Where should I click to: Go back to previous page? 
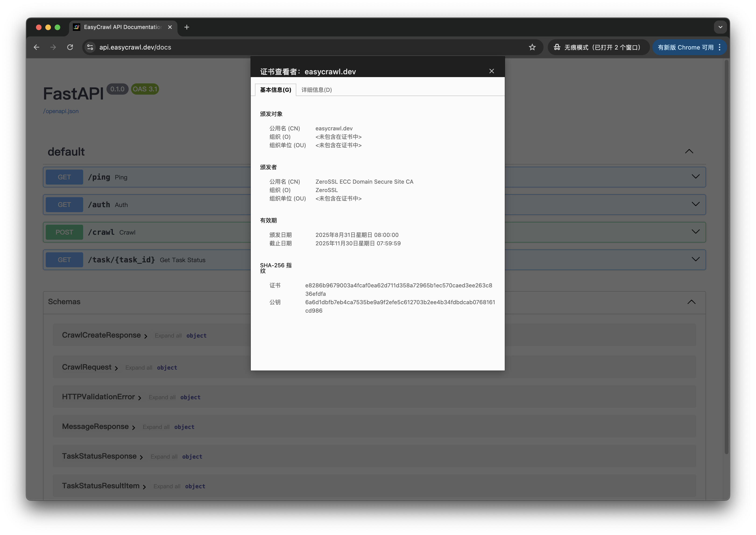pos(37,47)
